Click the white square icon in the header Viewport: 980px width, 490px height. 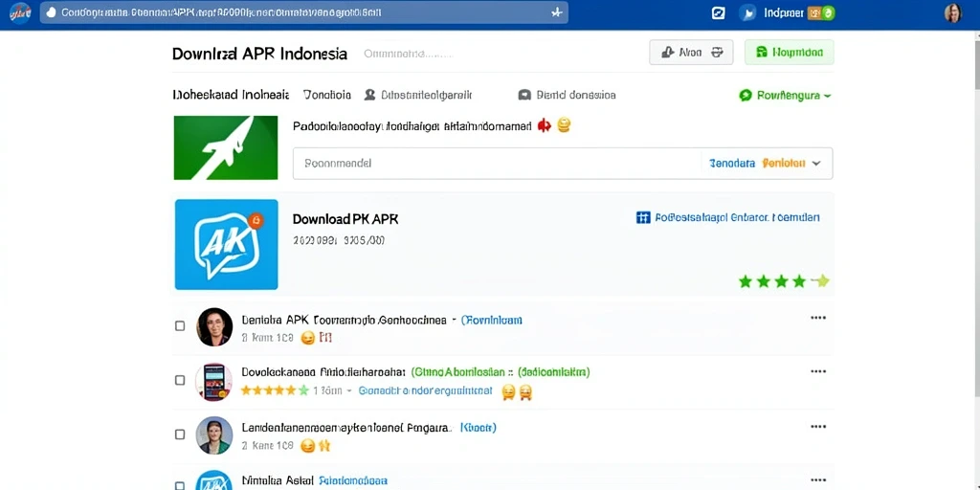pos(719,13)
